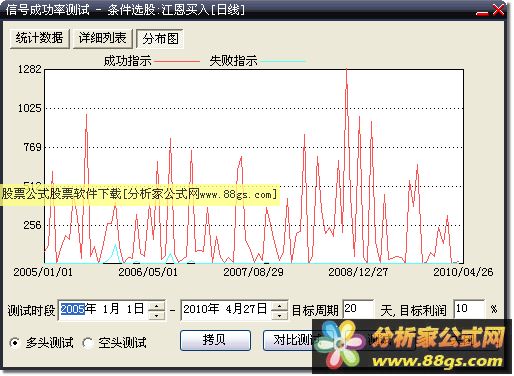Screen dimensions: 514x376
Task: Minimize the dialog using red dash icon
Action: point(482,13)
